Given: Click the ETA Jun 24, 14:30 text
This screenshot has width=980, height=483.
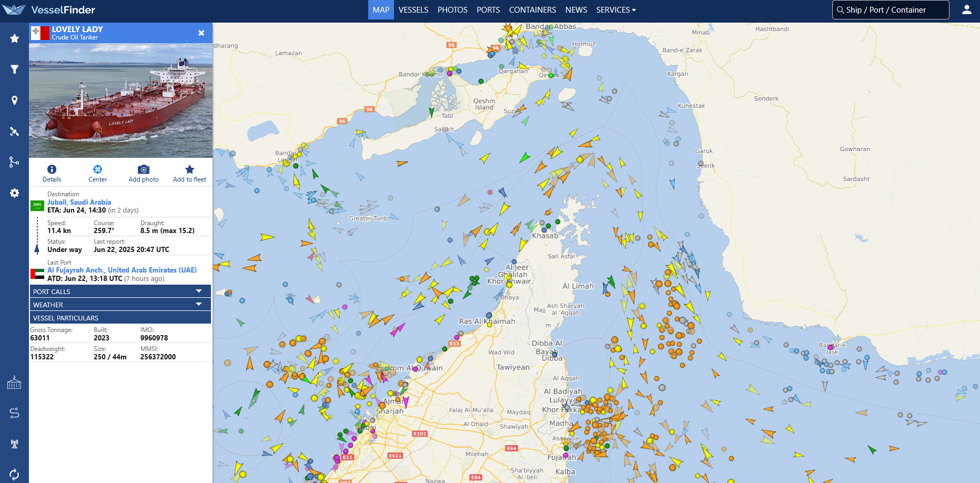Looking at the screenshot, I should 77,210.
